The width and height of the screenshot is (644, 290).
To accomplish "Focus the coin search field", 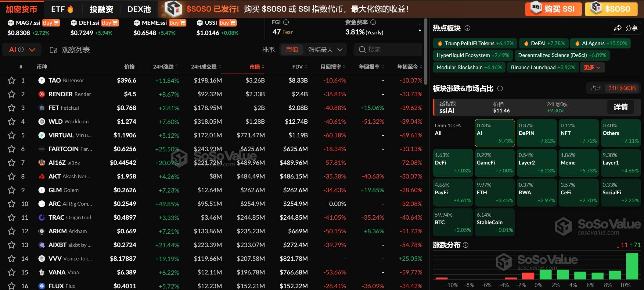I will coord(388,50).
